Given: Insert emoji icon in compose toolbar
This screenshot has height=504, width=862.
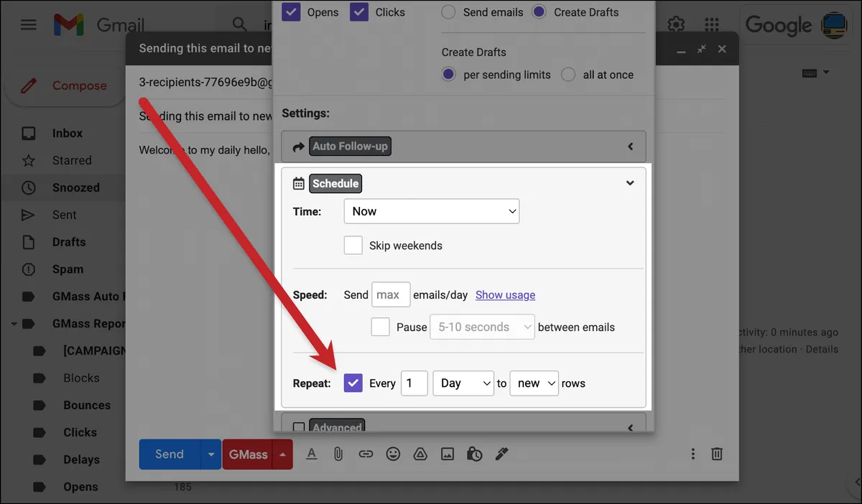Looking at the screenshot, I should click(x=393, y=454).
